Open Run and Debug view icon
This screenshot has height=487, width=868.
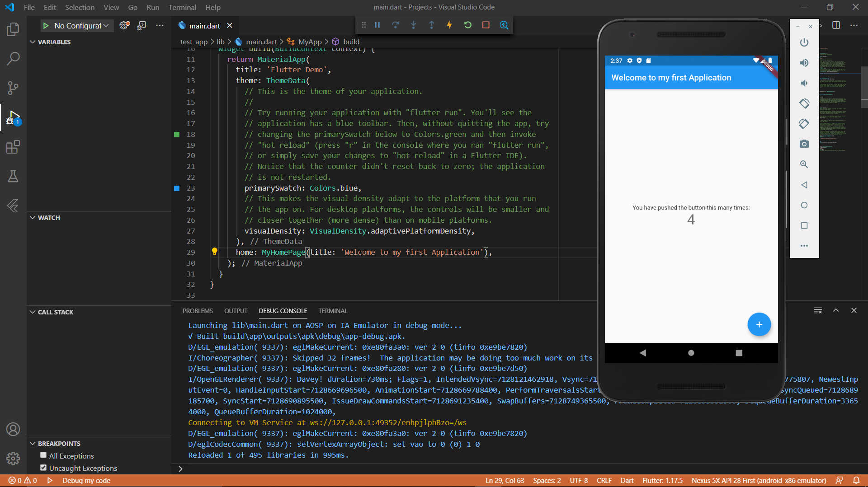tap(13, 117)
